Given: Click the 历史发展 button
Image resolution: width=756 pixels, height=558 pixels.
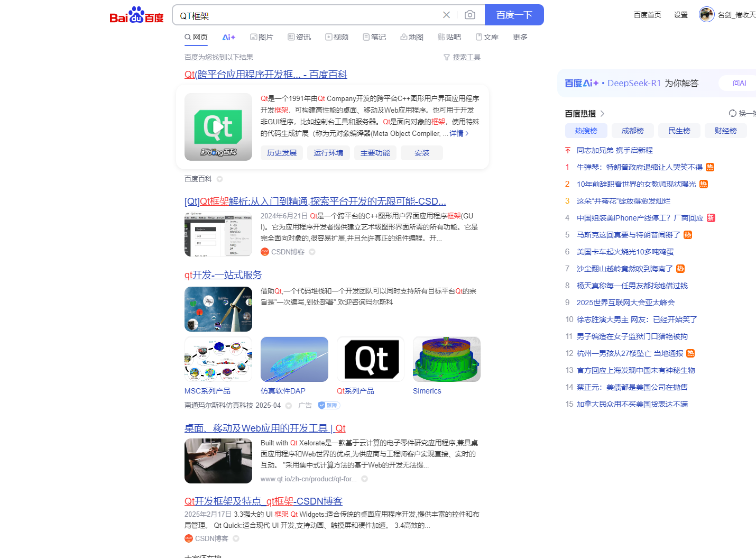Looking at the screenshot, I should click(x=282, y=153).
